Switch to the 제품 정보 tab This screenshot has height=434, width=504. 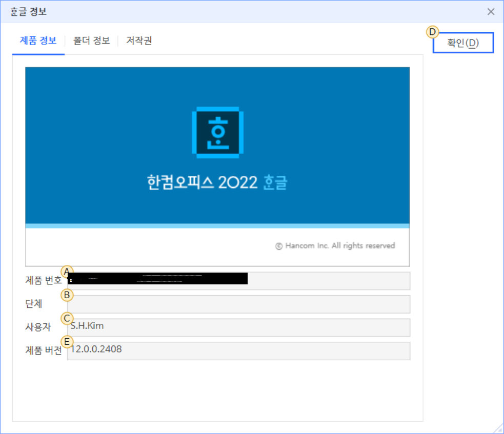coord(38,41)
